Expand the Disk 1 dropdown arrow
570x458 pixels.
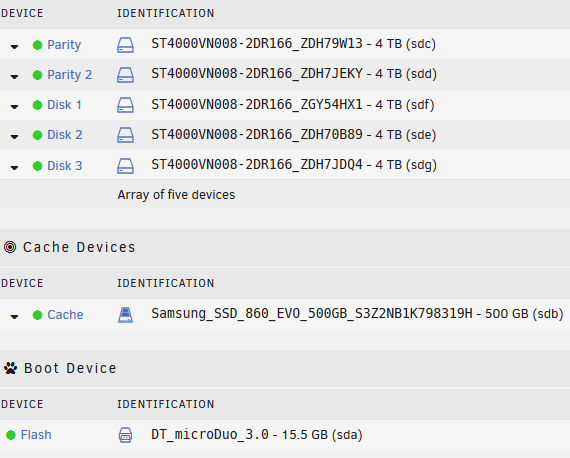point(14,107)
